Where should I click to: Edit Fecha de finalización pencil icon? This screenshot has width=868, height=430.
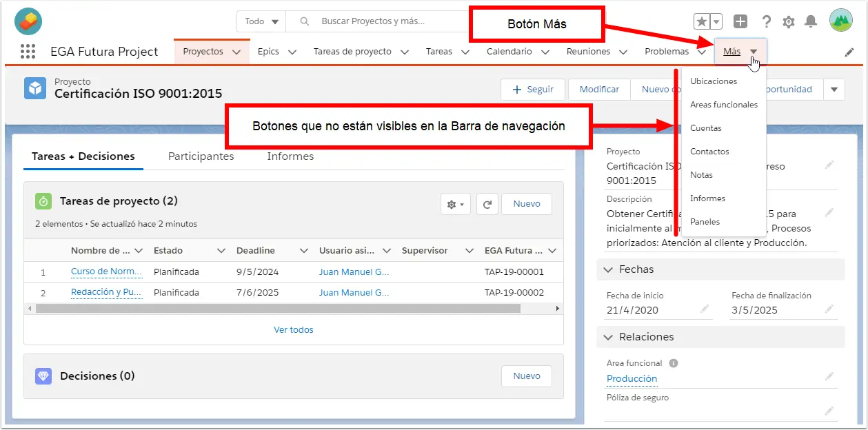point(829,309)
